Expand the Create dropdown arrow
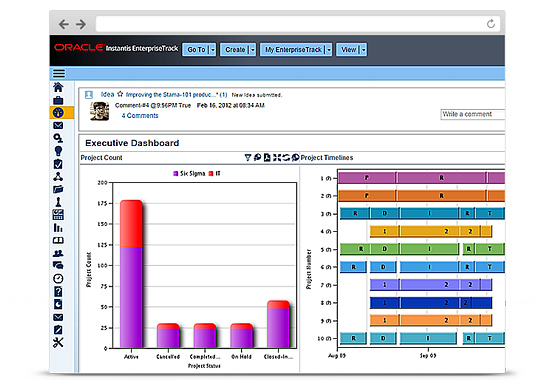Image resolution: width=552 pixels, height=386 pixels. [x=252, y=50]
